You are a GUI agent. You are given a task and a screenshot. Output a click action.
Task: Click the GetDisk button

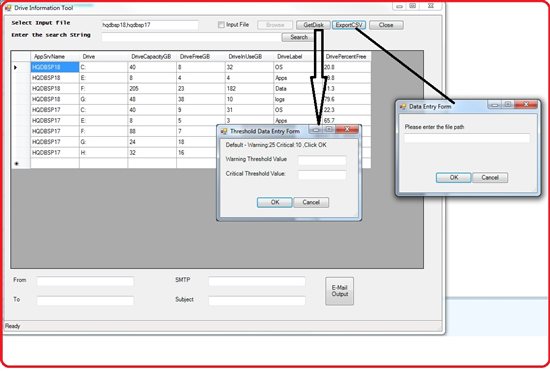pos(313,25)
